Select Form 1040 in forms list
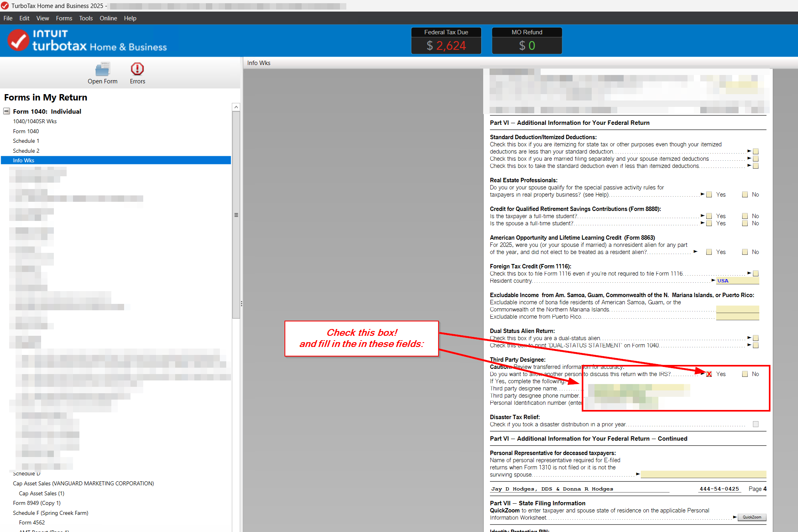Image resolution: width=798 pixels, height=532 pixels. pyautogui.click(x=26, y=131)
